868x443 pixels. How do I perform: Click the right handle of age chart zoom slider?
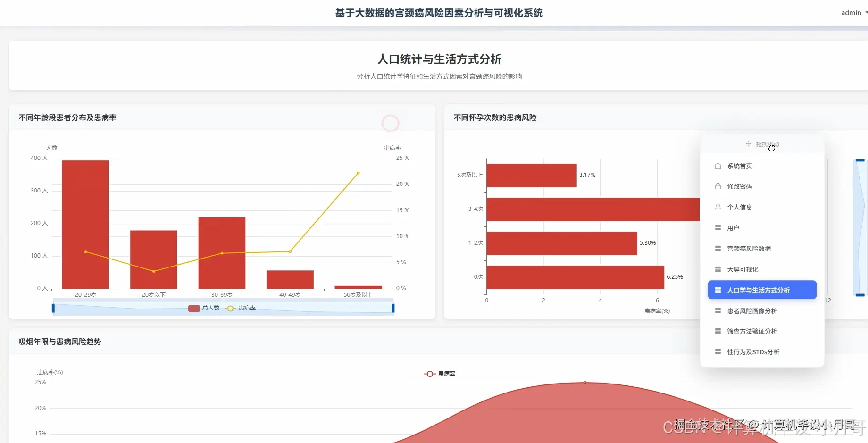tap(393, 308)
